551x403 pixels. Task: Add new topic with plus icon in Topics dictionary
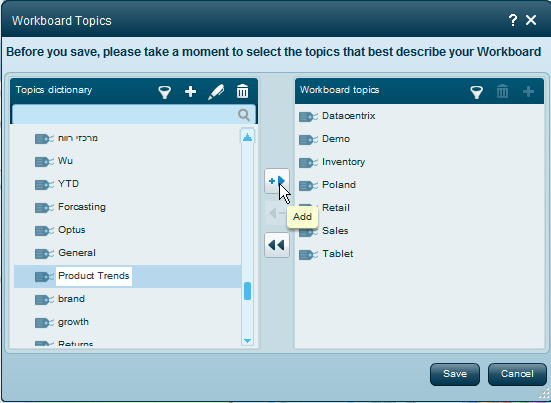(190, 92)
